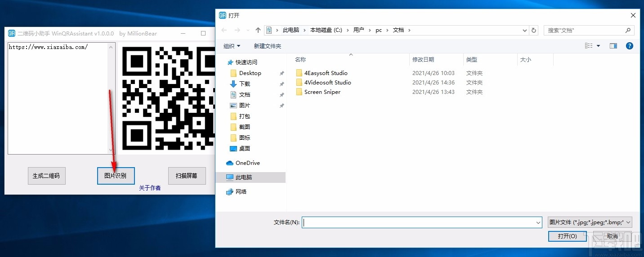644x257 pixels.
Task: Click the text box scrollbar down arrow
Action: tap(112, 150)
